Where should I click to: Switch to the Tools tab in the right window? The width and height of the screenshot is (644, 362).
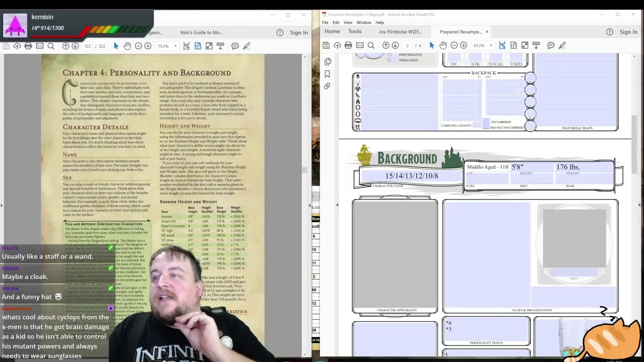[355, 32]
